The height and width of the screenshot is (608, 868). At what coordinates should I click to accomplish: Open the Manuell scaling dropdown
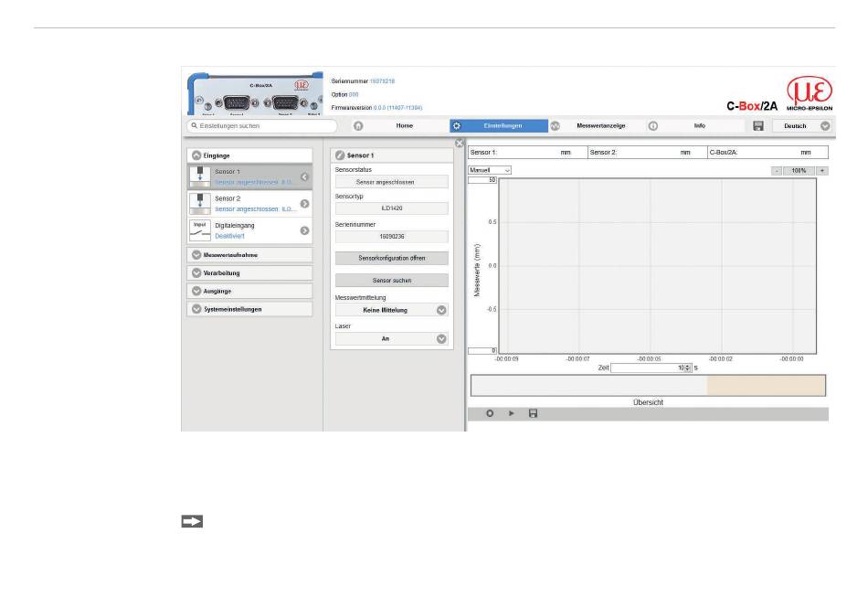pos(490,170)
